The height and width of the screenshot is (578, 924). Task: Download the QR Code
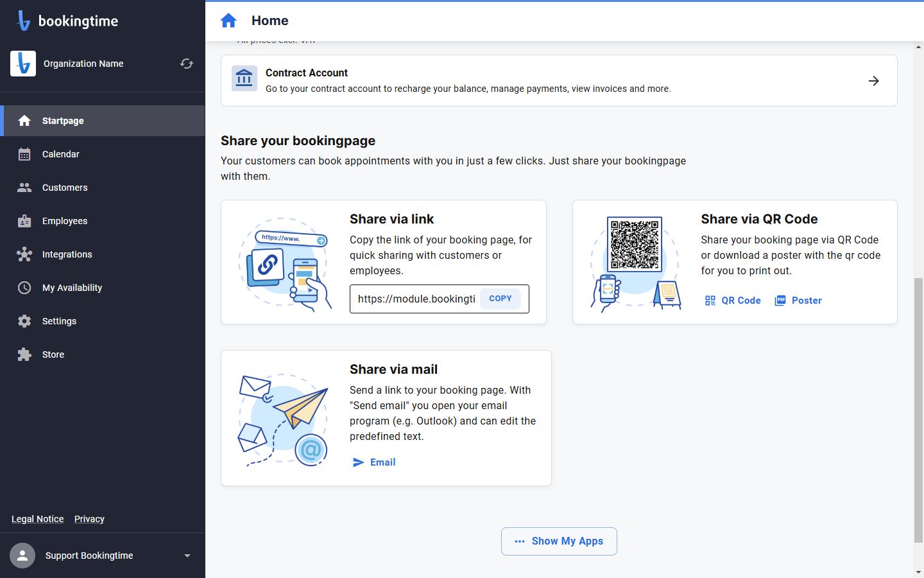pos(733,301)
